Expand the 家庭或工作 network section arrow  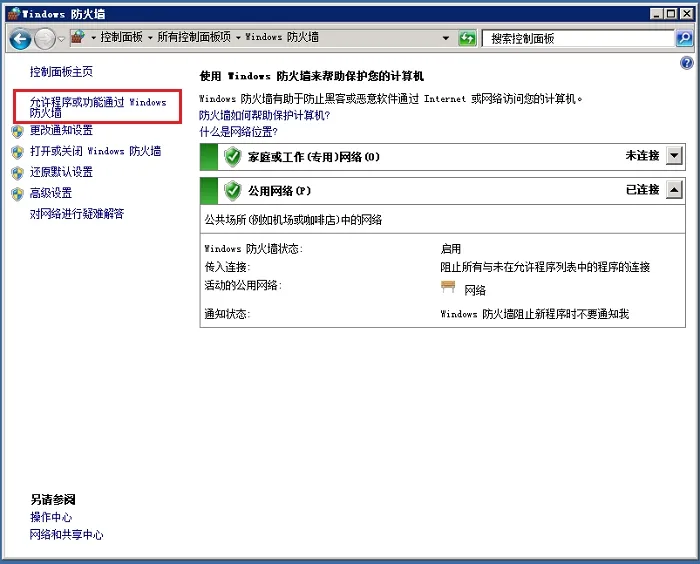675,156
